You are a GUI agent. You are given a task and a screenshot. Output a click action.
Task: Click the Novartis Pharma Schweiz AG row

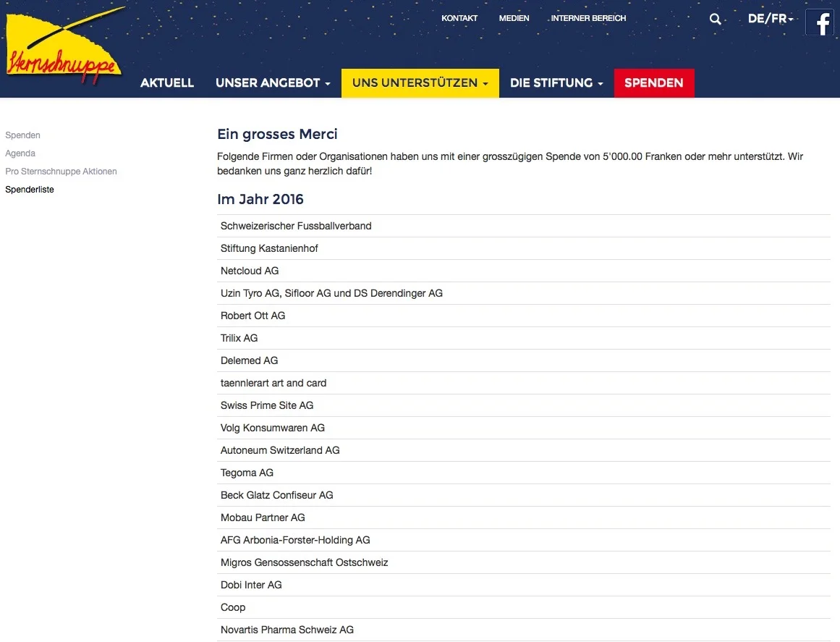[x=523, y=630]
